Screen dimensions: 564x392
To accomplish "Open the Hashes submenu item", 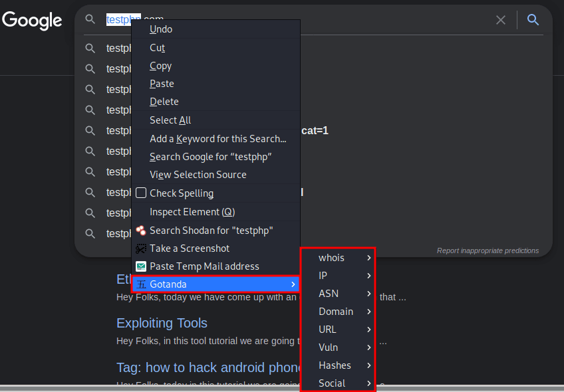I will (338, 365).
